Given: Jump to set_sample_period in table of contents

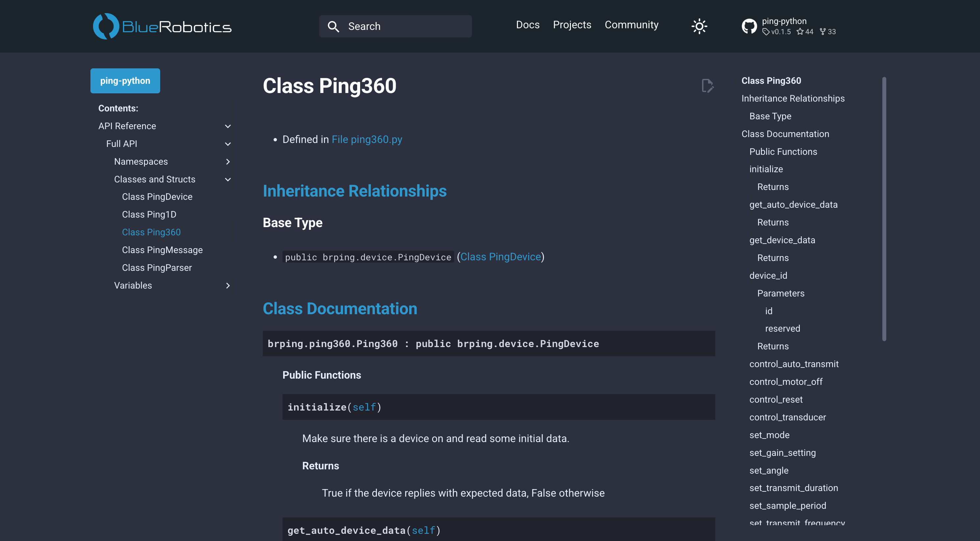Looking at the screenshot, I should [x=788, y=506].
